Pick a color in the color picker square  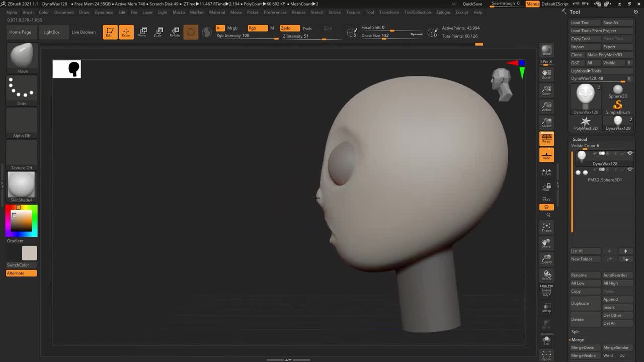[22, 221]
